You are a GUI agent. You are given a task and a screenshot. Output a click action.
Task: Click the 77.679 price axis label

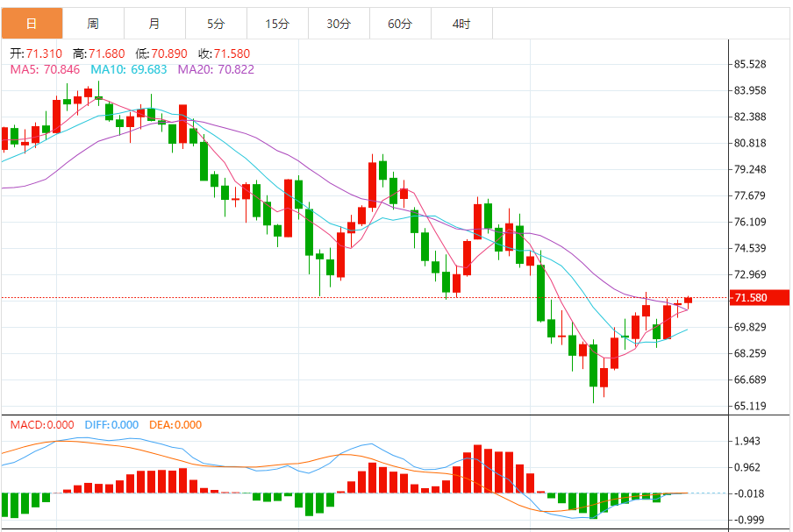750,195
